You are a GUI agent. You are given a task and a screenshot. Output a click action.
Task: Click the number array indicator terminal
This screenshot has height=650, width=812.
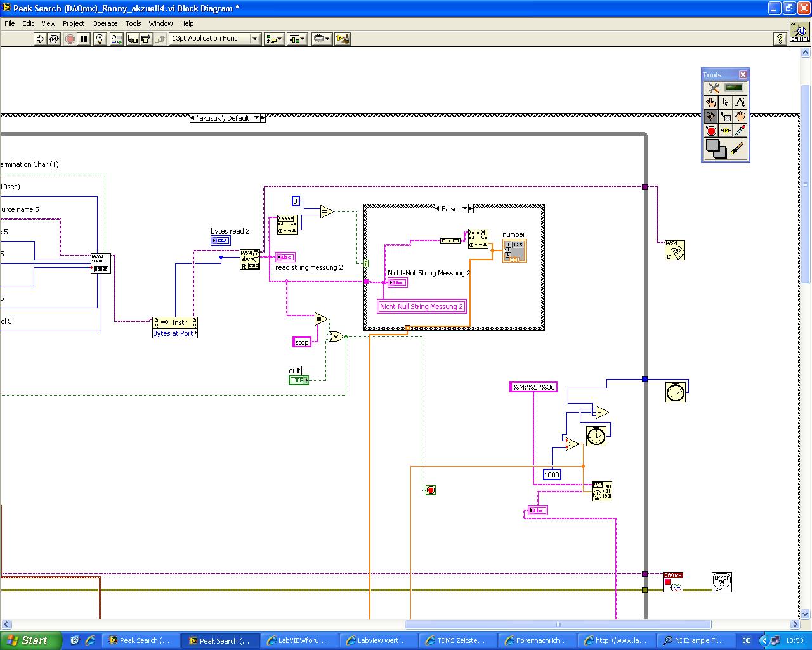pos(514,251)
